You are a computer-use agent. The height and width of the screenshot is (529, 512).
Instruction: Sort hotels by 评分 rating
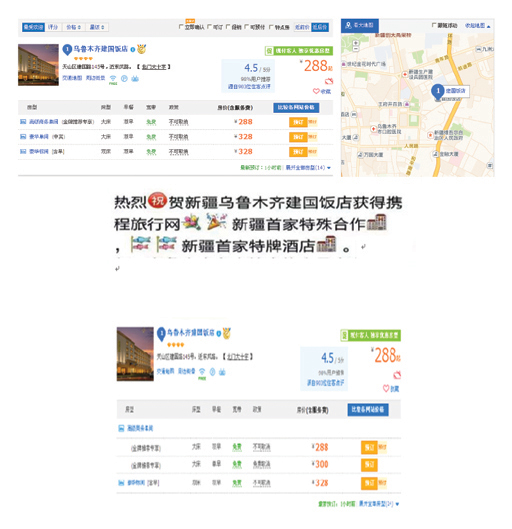pyautogui.click(x=53, y=27)
